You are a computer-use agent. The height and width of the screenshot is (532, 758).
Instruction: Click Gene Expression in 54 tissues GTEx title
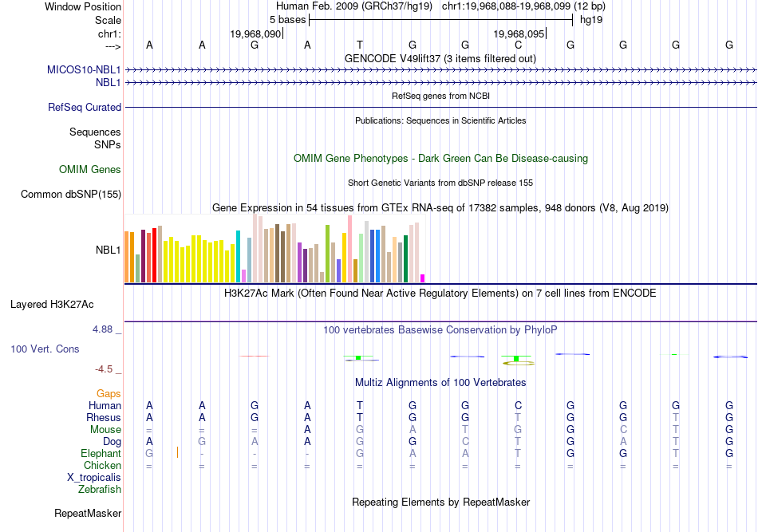[x=440, y=207]
